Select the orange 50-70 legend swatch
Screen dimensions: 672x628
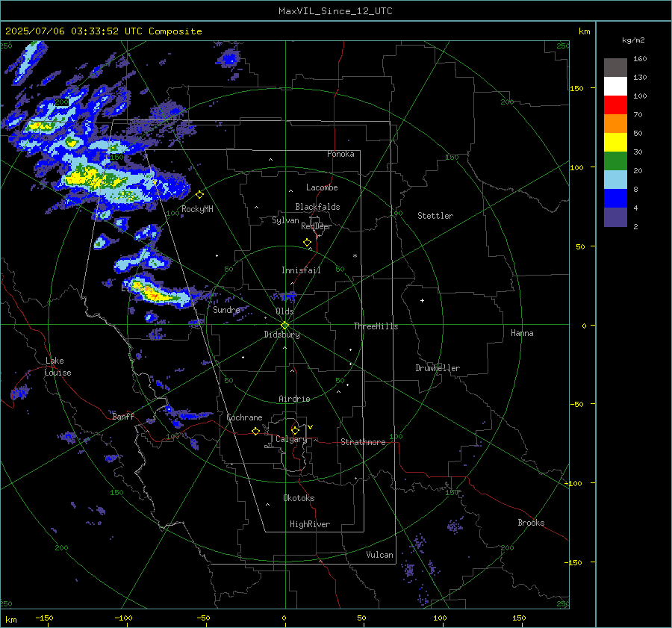(615, 124)
